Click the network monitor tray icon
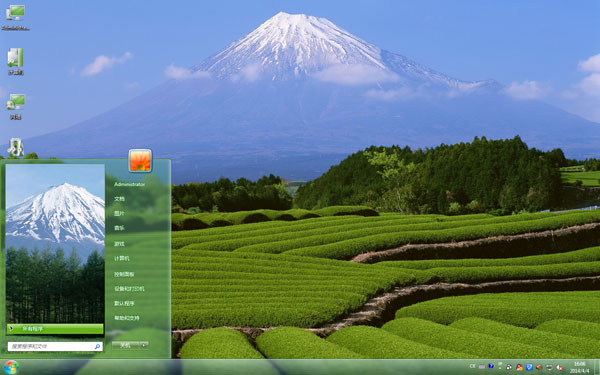Image resolution: width=600 pixels, height=375 pixels. 549,367
